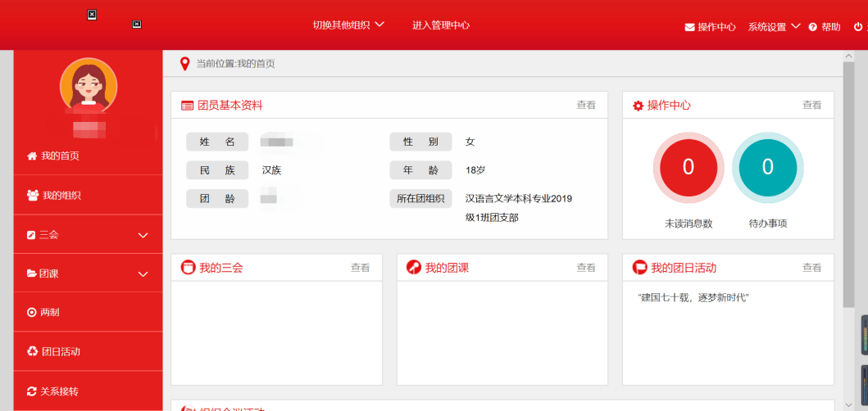Click 查看 in the 操作中心 panel
Screen dimensions: 868x411
pos(812,105)
